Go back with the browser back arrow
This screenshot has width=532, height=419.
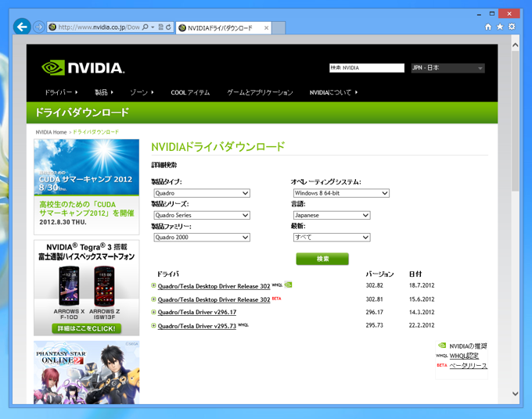click(22, 27)
